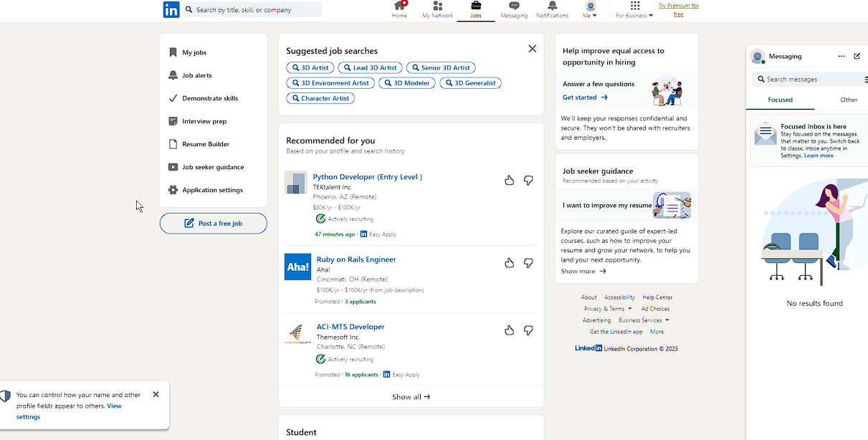The image size is (868, 440).
Task: Click the Post a free job button
Action: (x=214, y=224)
